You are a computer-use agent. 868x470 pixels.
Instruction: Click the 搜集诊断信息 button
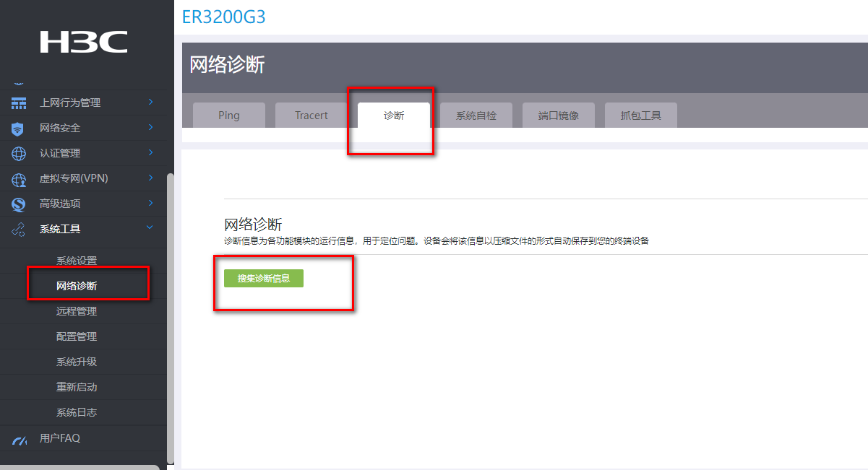click(x=264, y=279)
